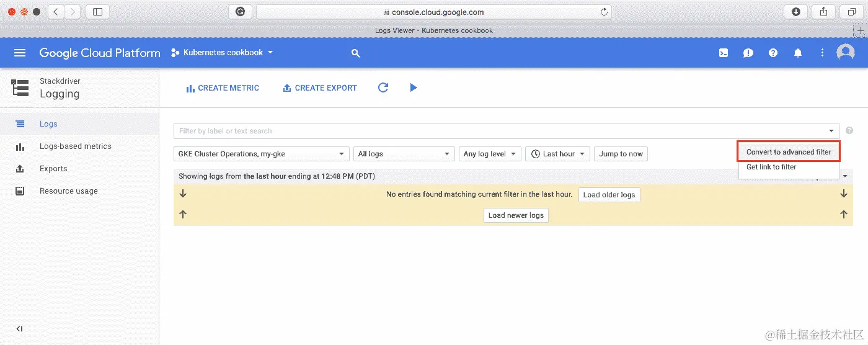Click the right up arrow on newer logs row
Viewport: 868px width, 345px height.
(x=844, y=215)
